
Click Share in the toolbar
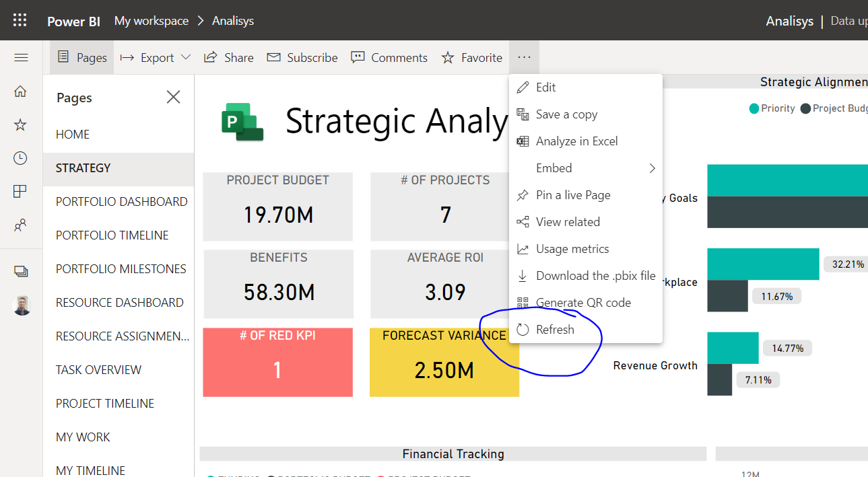(229, 58)
